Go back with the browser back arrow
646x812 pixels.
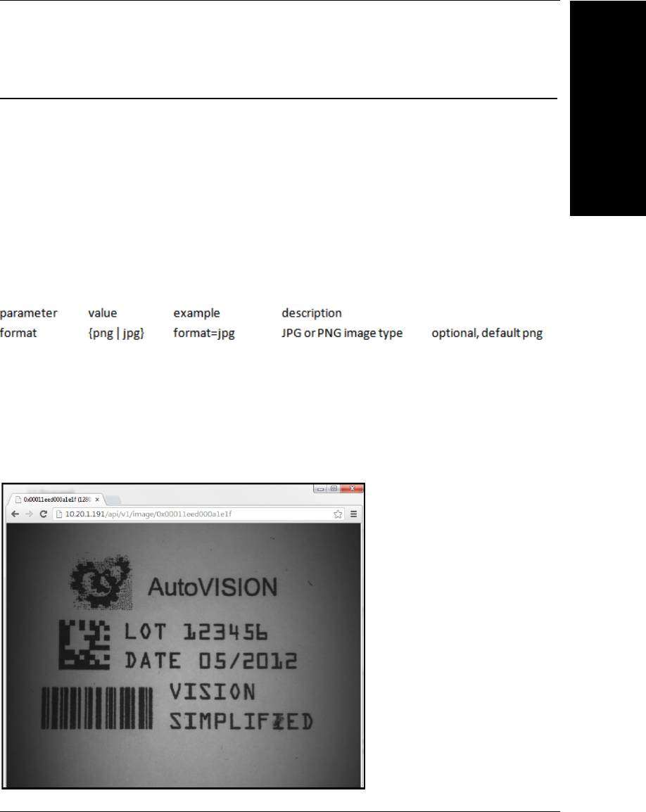(x=15, y=514)
